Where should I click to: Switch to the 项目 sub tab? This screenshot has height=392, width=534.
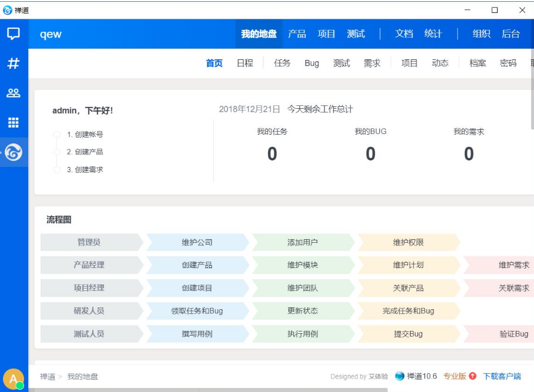(409, 63)
